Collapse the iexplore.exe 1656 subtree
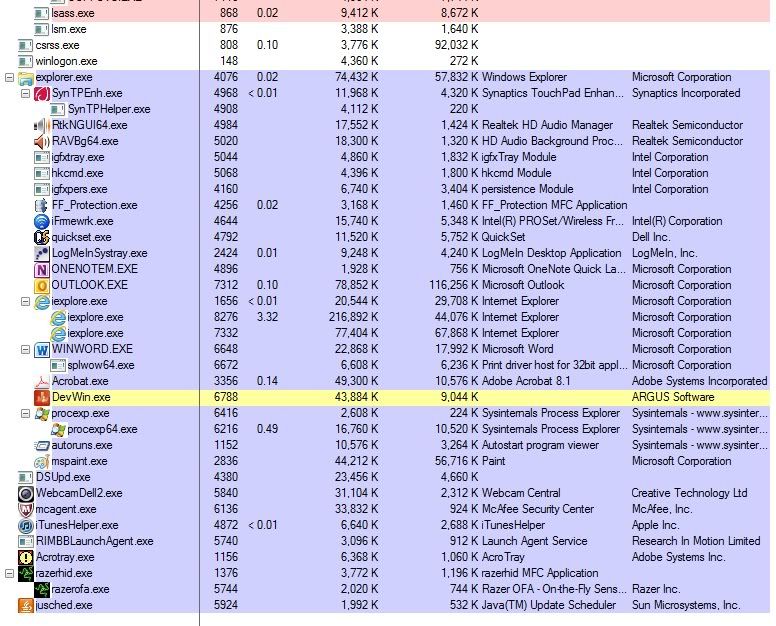This screenshot has width=776, height=626. (25, 301)
